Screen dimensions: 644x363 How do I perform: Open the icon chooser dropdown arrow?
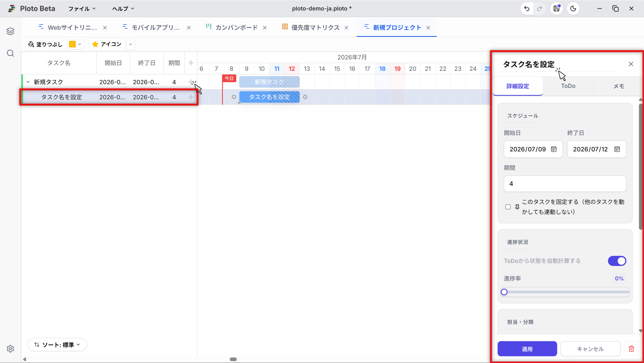[130, 44]
